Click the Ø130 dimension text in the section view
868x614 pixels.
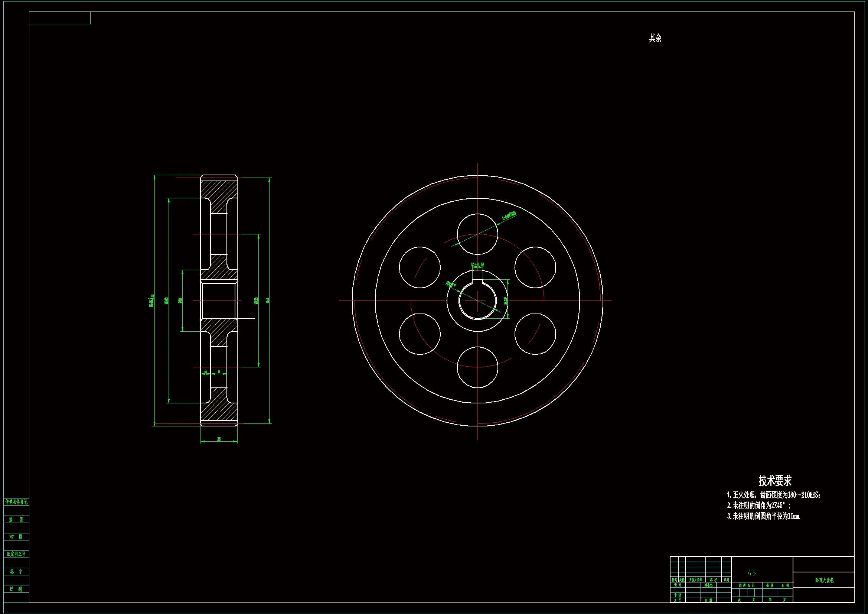coord(256,301)
